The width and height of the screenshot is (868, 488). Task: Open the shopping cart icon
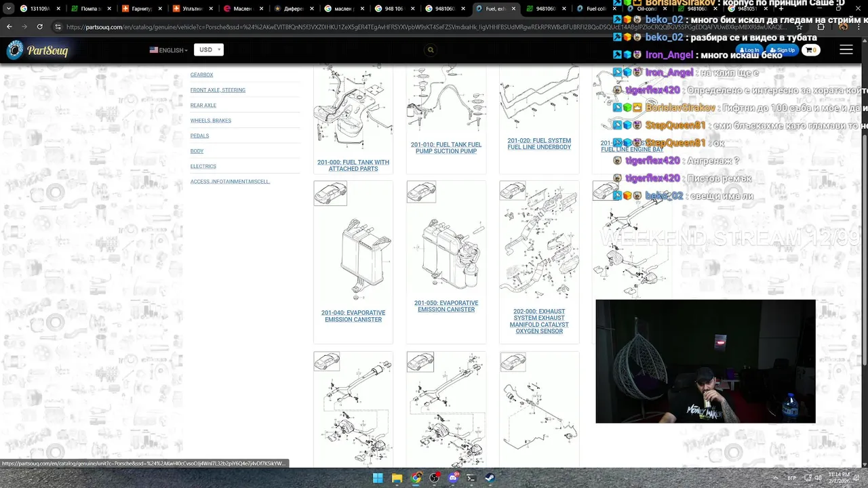(x=810, y=50)
